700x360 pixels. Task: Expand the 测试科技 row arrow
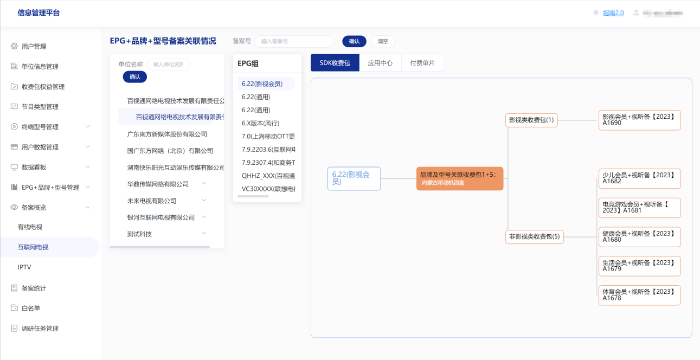204,234
